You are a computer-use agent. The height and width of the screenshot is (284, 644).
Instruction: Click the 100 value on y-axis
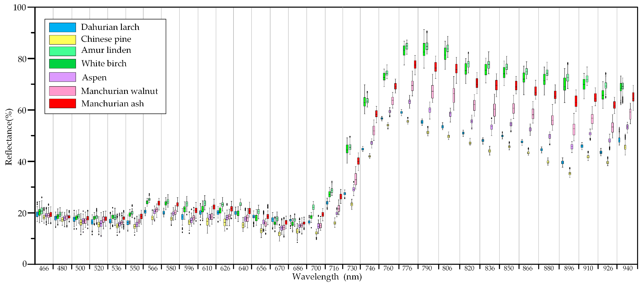click(20, 8)
